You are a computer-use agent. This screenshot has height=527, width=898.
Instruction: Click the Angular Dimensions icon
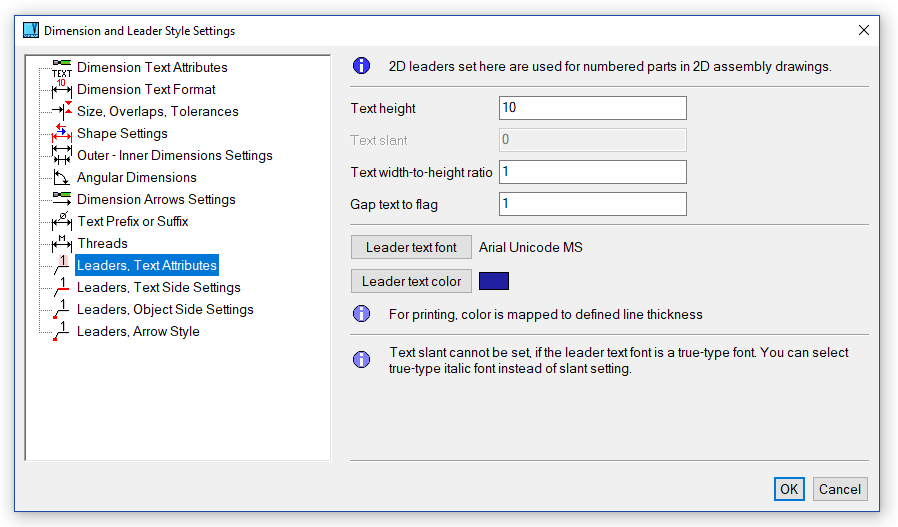point(61,178)
